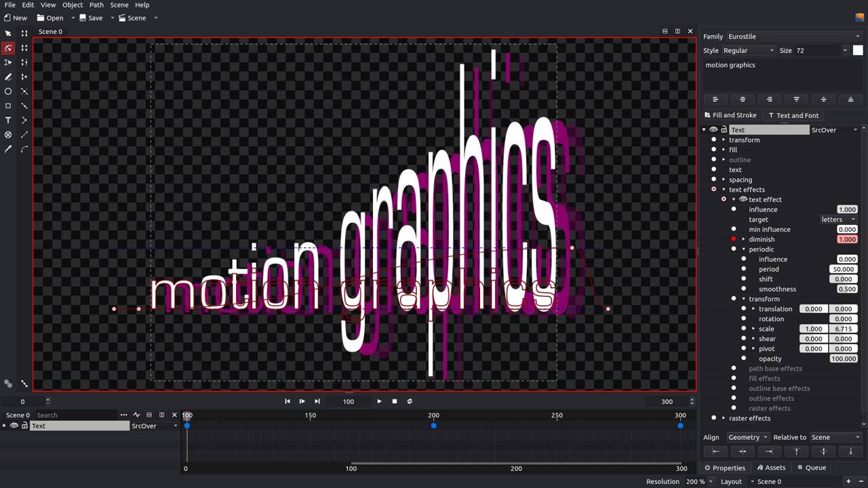Switch to the Fill and Stroke tab
Viewport: 868px width, 488px height.
(730, 115)
